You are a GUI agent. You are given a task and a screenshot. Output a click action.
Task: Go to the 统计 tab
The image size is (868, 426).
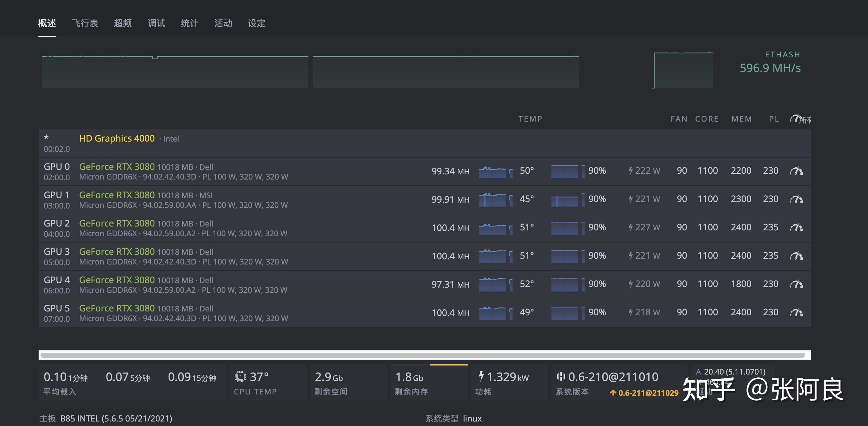190,23
